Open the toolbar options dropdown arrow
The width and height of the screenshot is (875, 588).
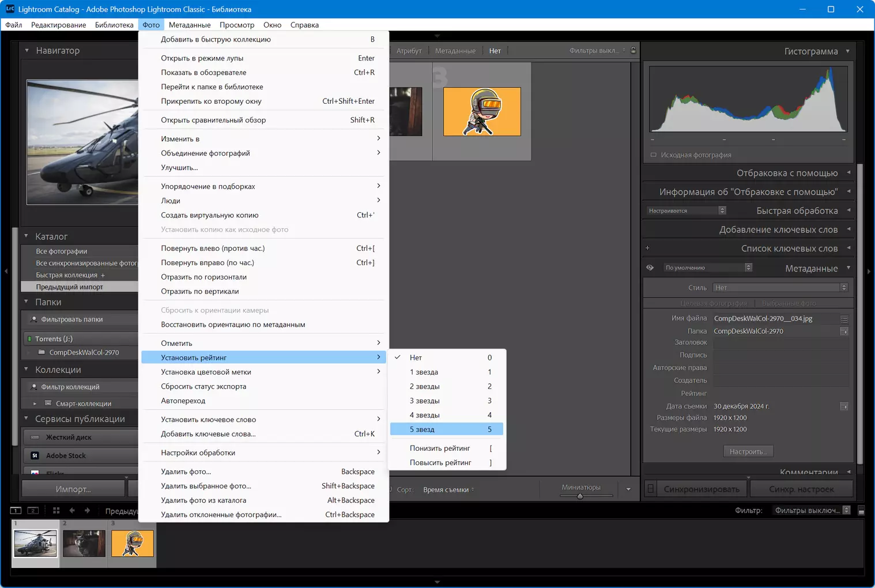click(x=628, y=489)
